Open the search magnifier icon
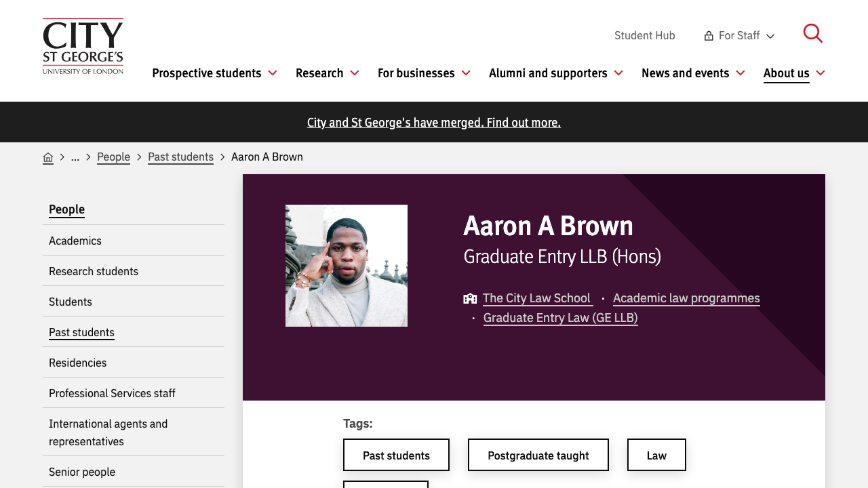868x488 pixels. tap(813, 33)
